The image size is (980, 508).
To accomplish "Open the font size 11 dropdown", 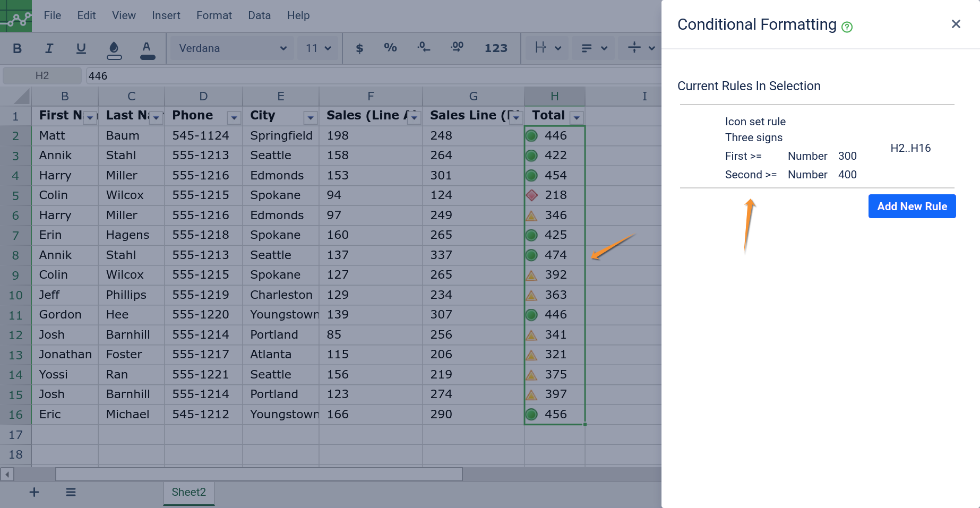I will click(x=317, y=48).
